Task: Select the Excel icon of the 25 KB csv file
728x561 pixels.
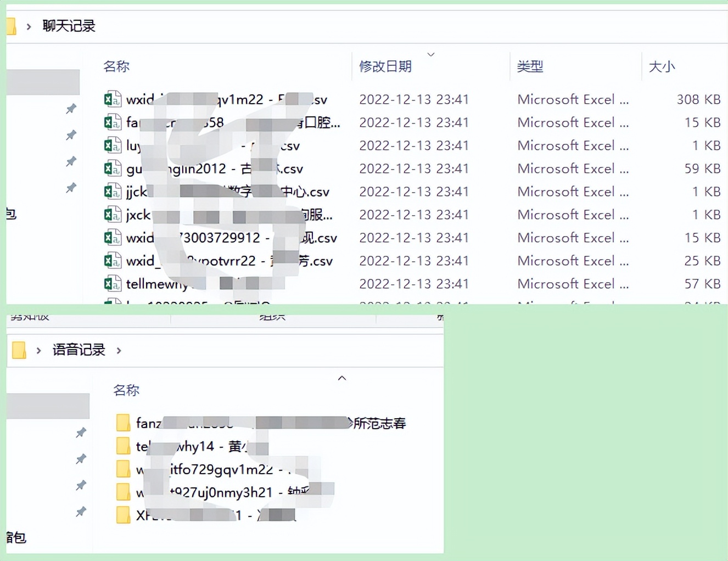Action: click(113, 260)
